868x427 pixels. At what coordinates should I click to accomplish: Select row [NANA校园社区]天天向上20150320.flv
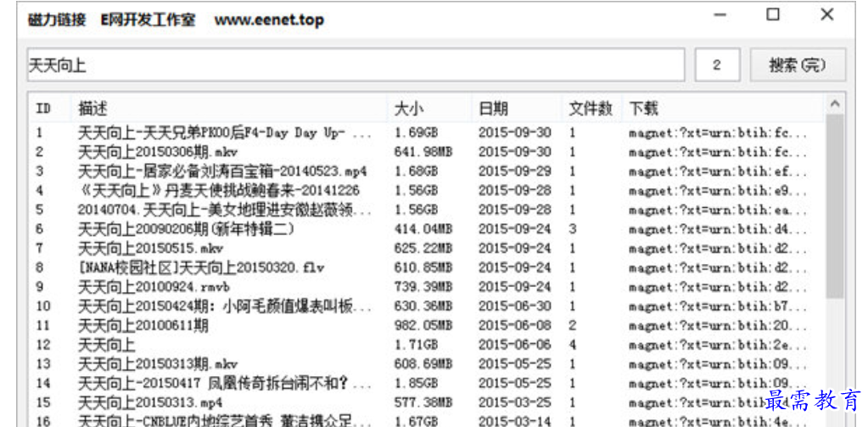(428, 267)
